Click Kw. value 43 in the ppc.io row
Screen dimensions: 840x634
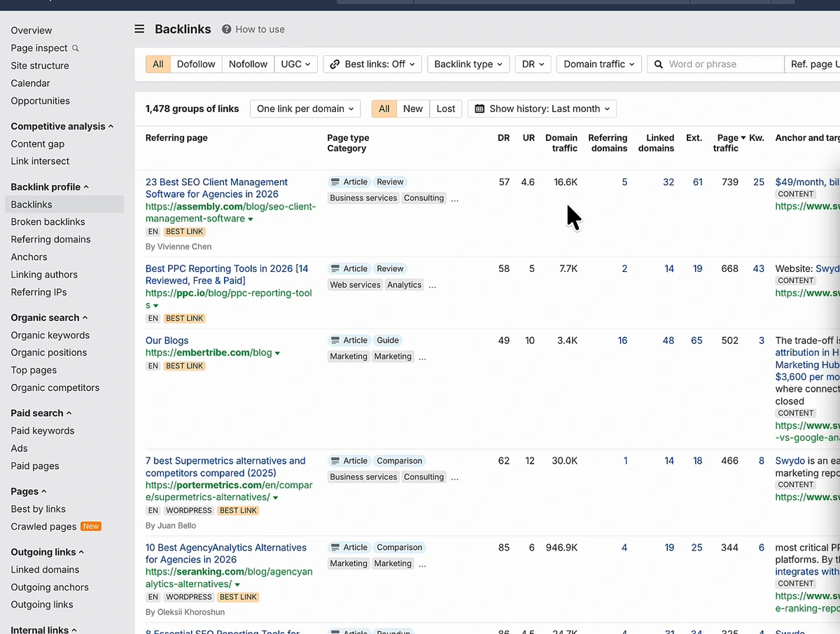(759, 268)
